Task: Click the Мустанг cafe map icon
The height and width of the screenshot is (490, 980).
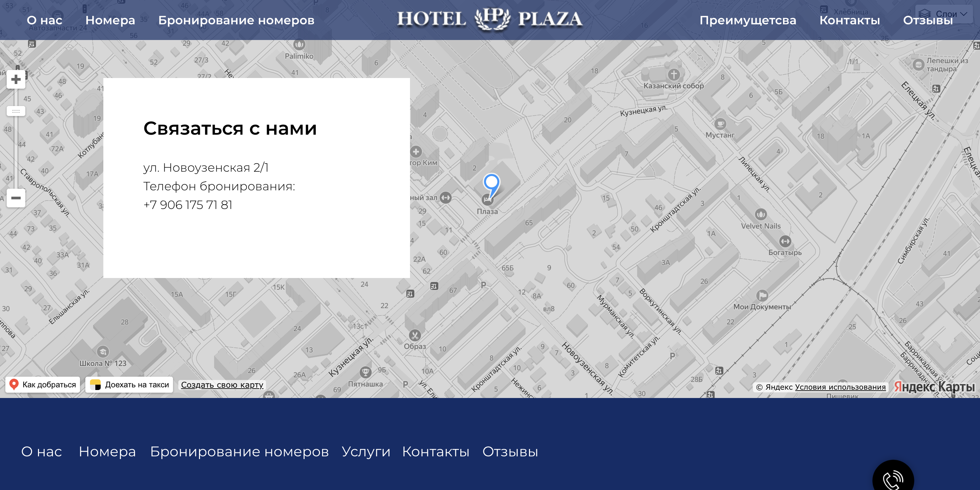Action: (720, 124)
